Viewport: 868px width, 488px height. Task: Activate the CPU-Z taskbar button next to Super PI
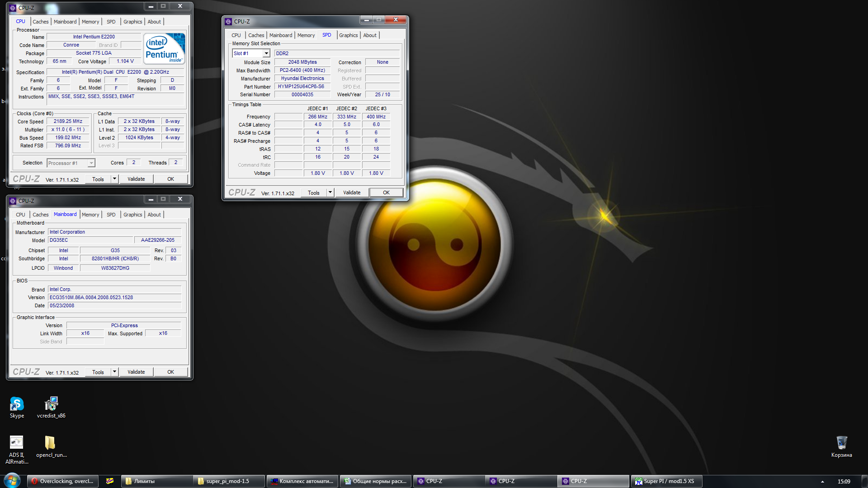[593, 481]
